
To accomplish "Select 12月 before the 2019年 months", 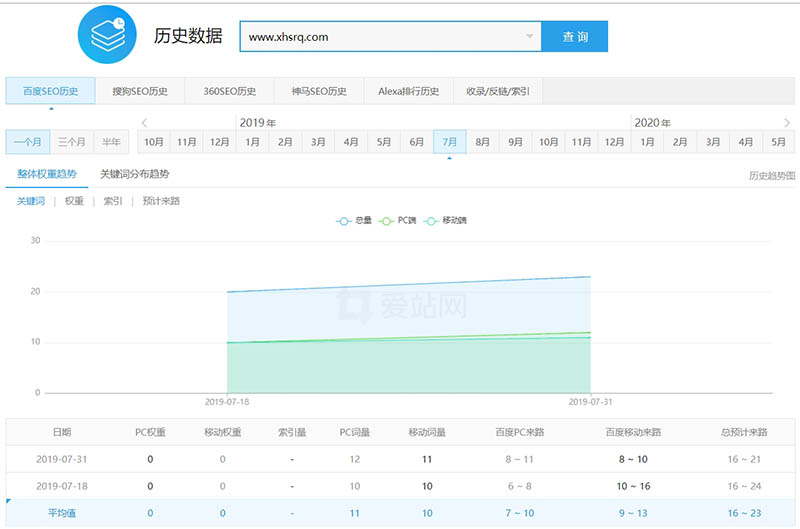I will pos(219,142).
